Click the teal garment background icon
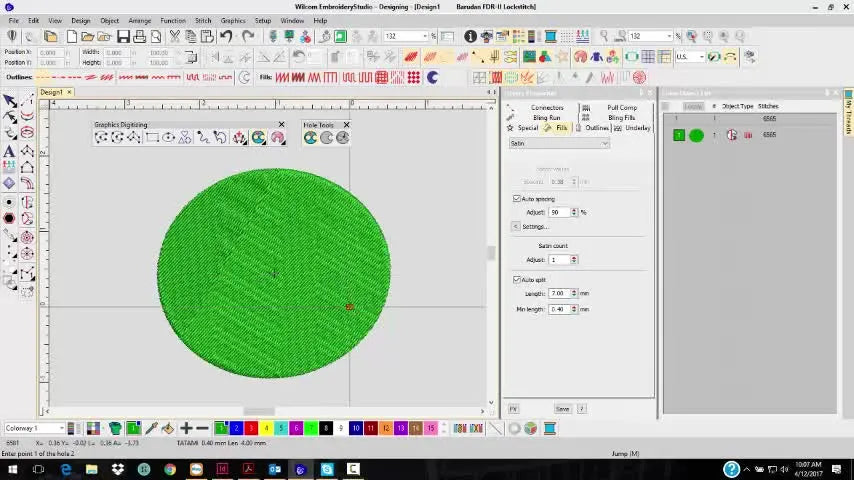 pos(115,429)
